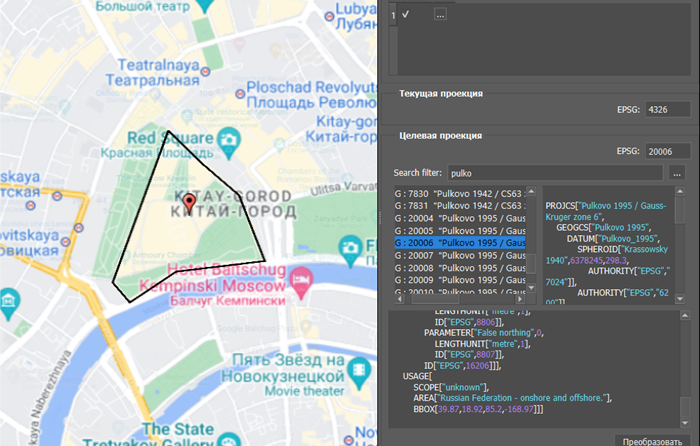Click projection list horizontal scroll left arrow

click(400, 299)
